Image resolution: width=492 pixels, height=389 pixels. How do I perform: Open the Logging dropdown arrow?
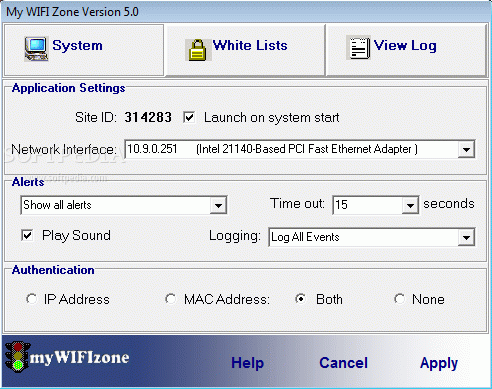point(466,237)
